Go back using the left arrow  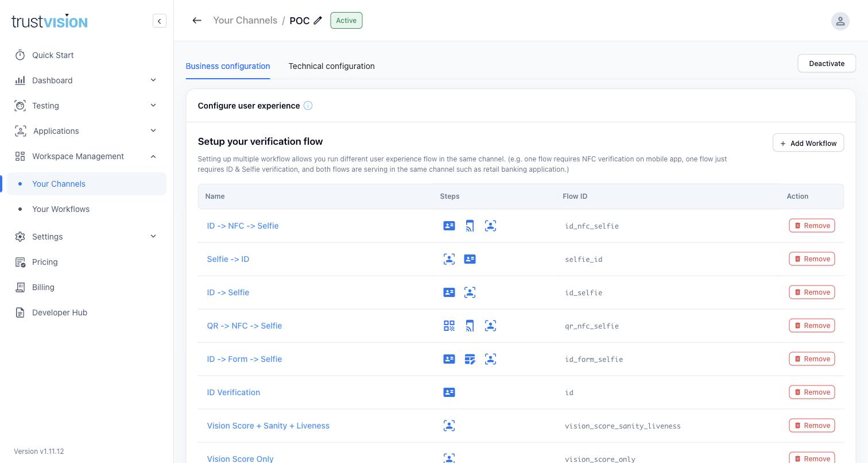(x=197, y=21)
